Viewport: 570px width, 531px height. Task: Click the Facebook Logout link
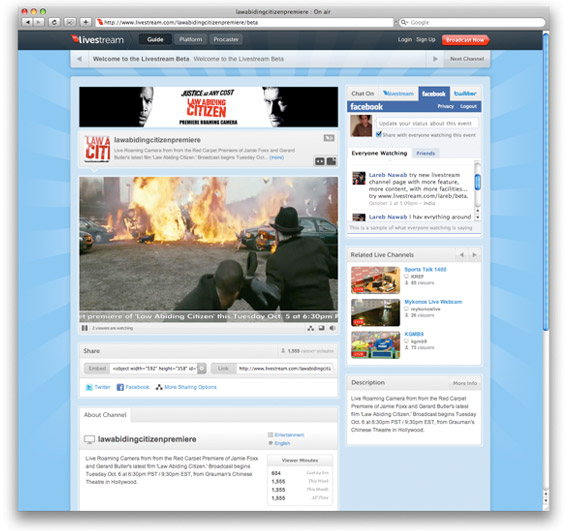point(468,106)
